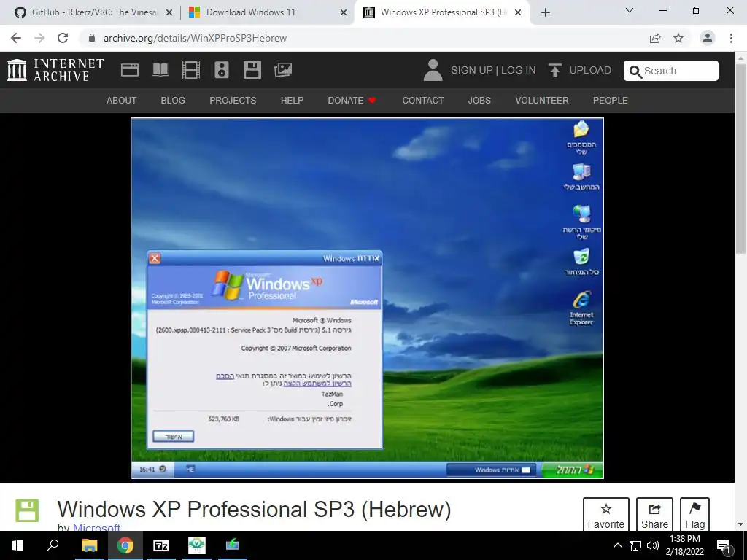Open the tab search chevron
The height and width of the screenshot is (560, 747).
(x=630, y=10)
